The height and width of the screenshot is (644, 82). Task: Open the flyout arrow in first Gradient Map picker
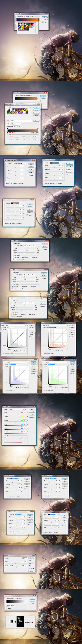[x=37, y=23]
